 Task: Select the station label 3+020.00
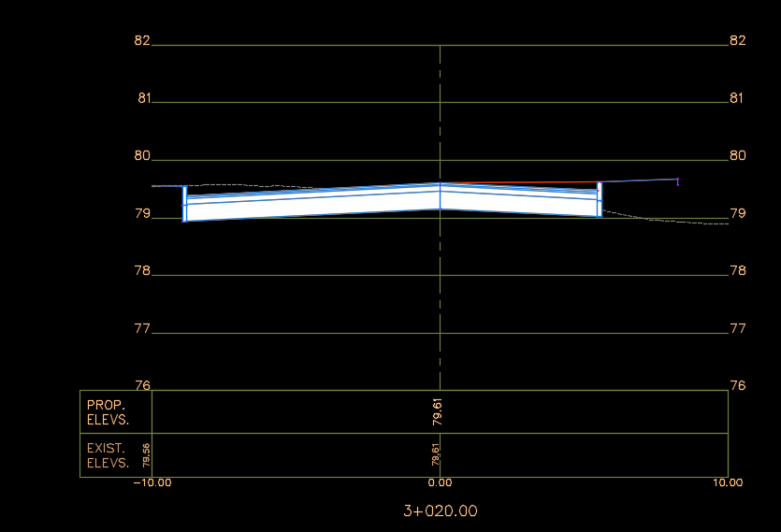point(440,511)
